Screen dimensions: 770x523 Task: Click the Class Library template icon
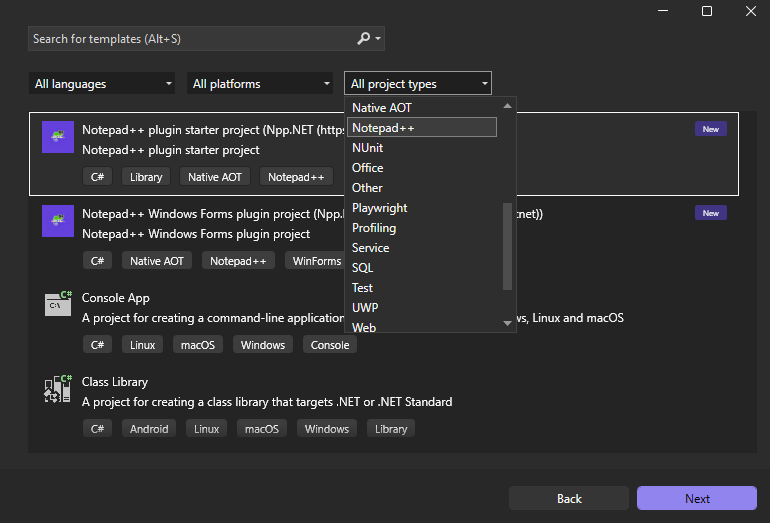[x=58, y=388]
